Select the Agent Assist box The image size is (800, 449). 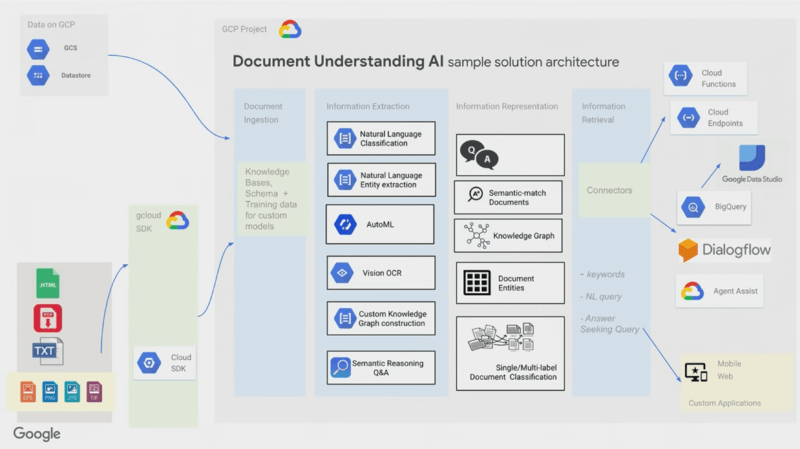[719, 291]
